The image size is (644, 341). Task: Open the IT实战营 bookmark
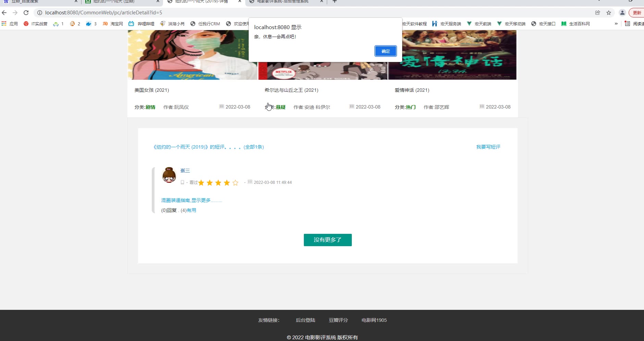coord(36,24)
